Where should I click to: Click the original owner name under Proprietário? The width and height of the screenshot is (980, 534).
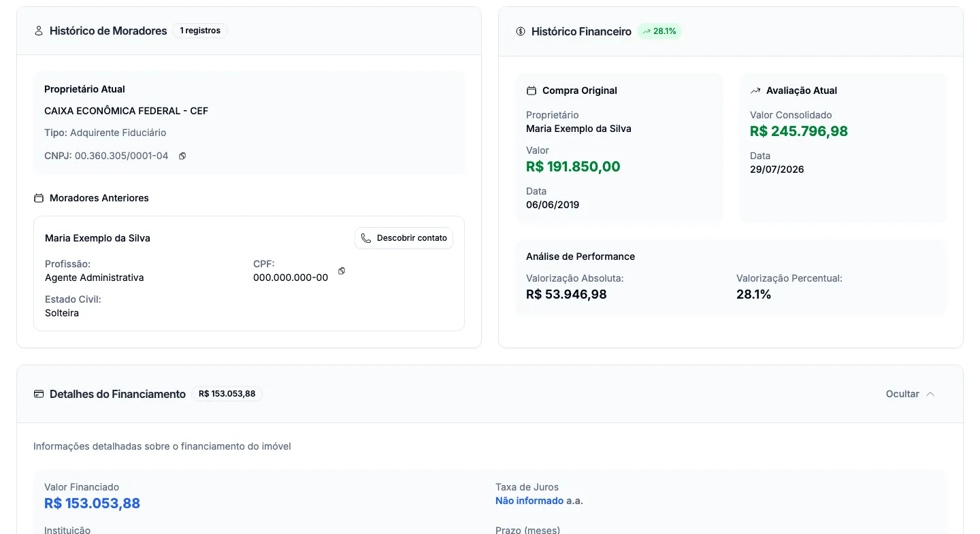[578, 129]
